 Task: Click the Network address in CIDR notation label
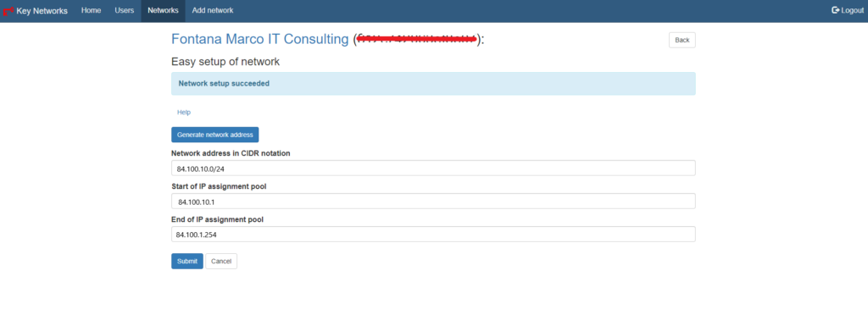click(231, 153)
